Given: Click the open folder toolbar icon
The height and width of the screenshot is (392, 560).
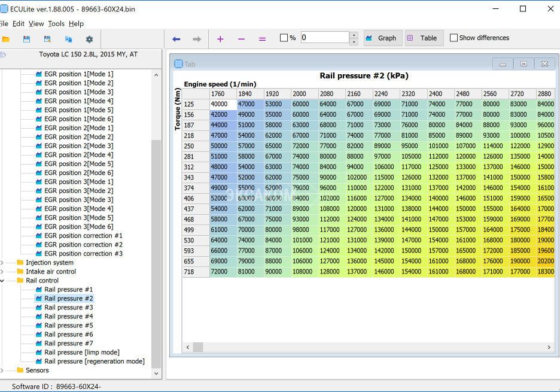Looking at the screenshot, I should (5, 39).
